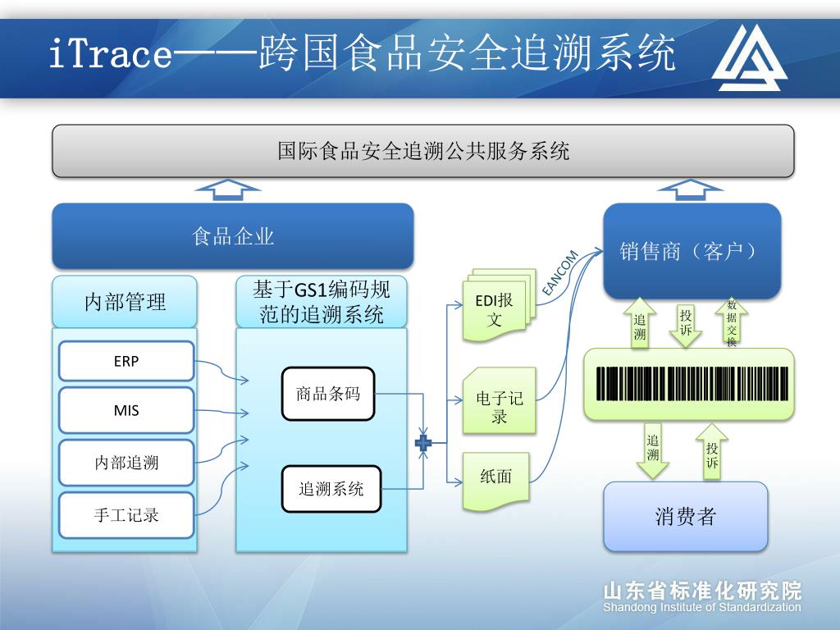Click the triangular logo in the title banner
This screenshot has height=630, width=840.
pyautogui.click(x=750, y=58)
